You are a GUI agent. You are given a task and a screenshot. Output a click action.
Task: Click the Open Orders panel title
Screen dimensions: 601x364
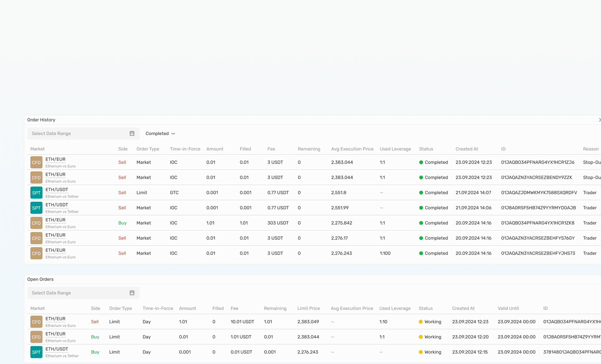40,279
